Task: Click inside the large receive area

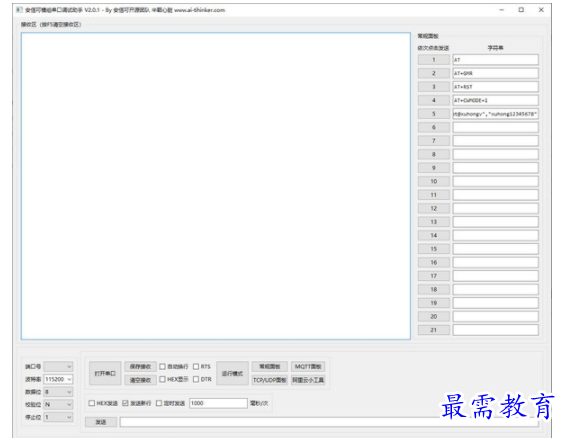Action: 216,186
